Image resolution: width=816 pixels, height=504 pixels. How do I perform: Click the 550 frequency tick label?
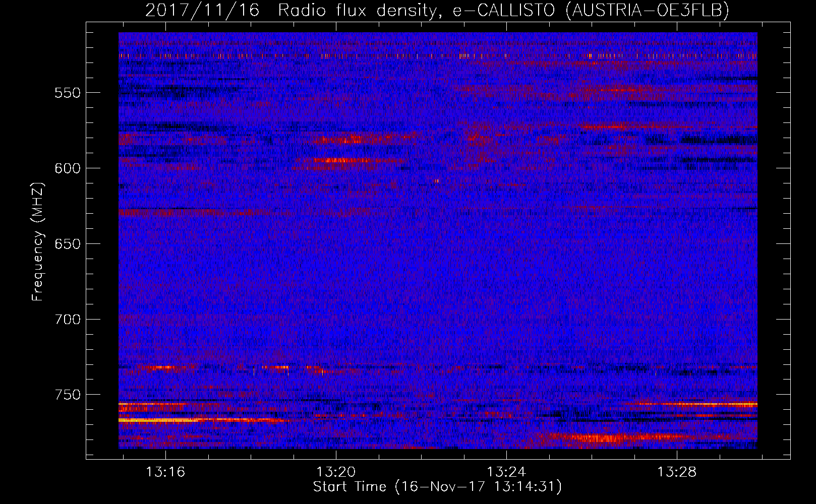point(68,93)
